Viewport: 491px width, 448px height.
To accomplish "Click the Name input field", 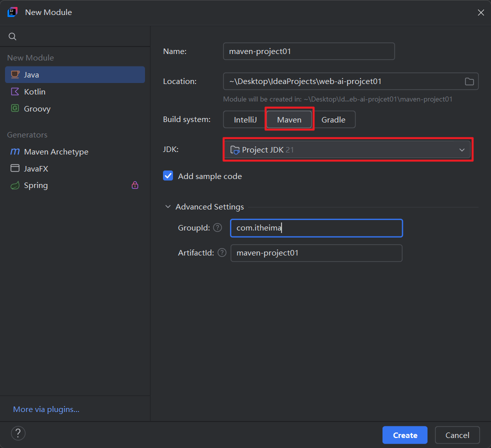I will click(309, 51).
